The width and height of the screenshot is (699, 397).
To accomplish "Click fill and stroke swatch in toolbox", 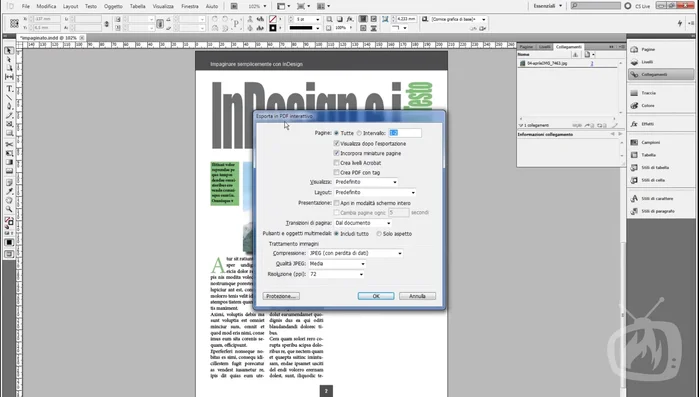I will click(9, 221).
